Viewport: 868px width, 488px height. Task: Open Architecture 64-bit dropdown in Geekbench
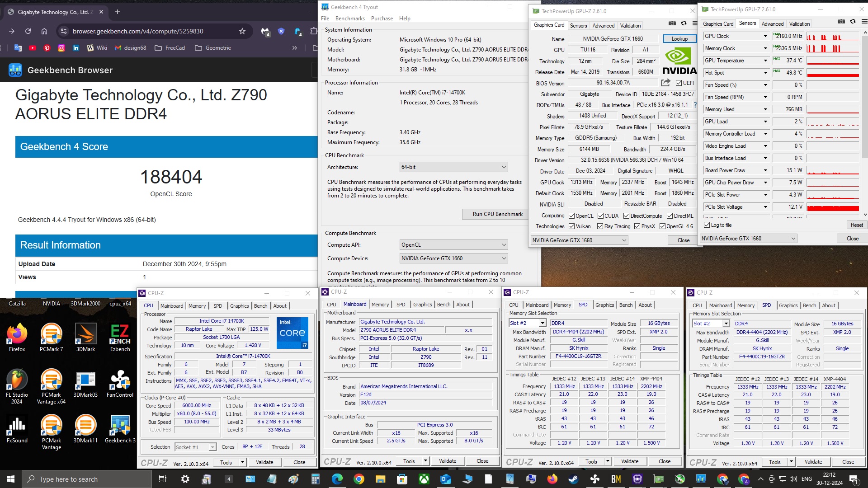coord(453,167)
